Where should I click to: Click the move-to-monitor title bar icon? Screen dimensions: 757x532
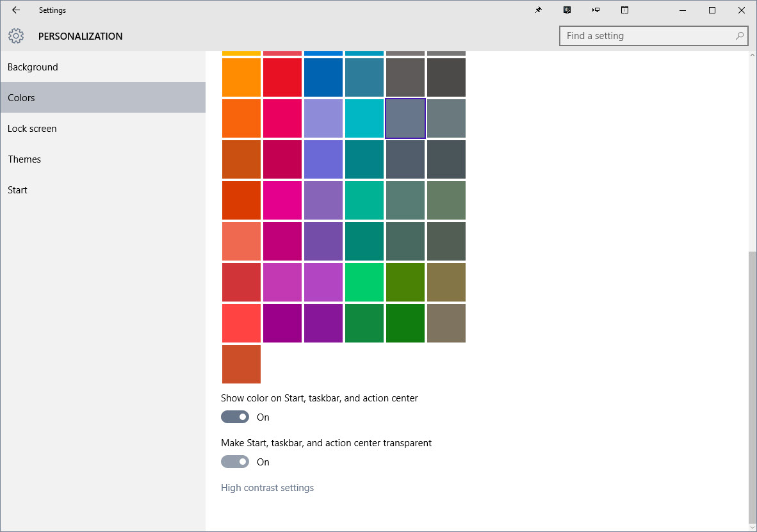click(596, 10)
